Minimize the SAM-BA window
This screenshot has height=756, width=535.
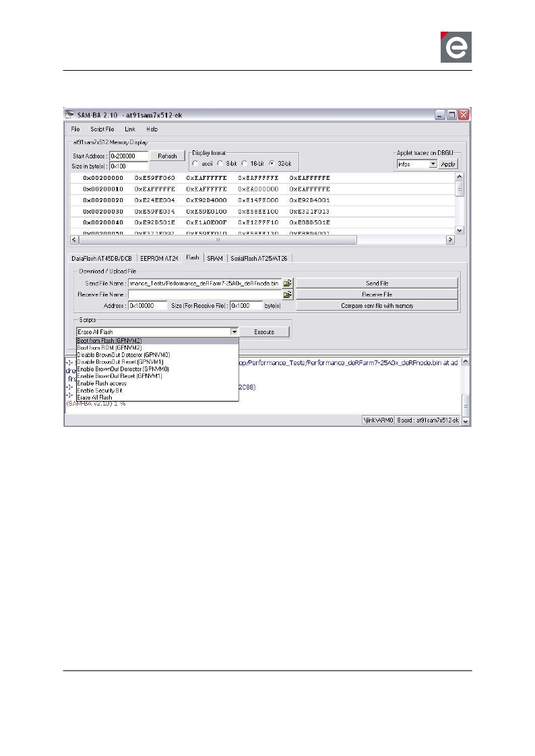pyautogui.click(x=440, y=115)
